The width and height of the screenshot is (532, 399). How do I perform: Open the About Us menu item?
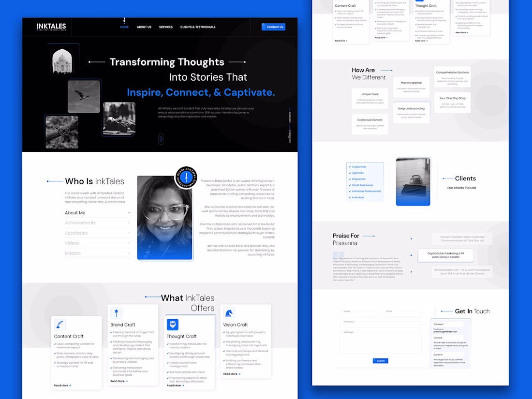[144, 27]
